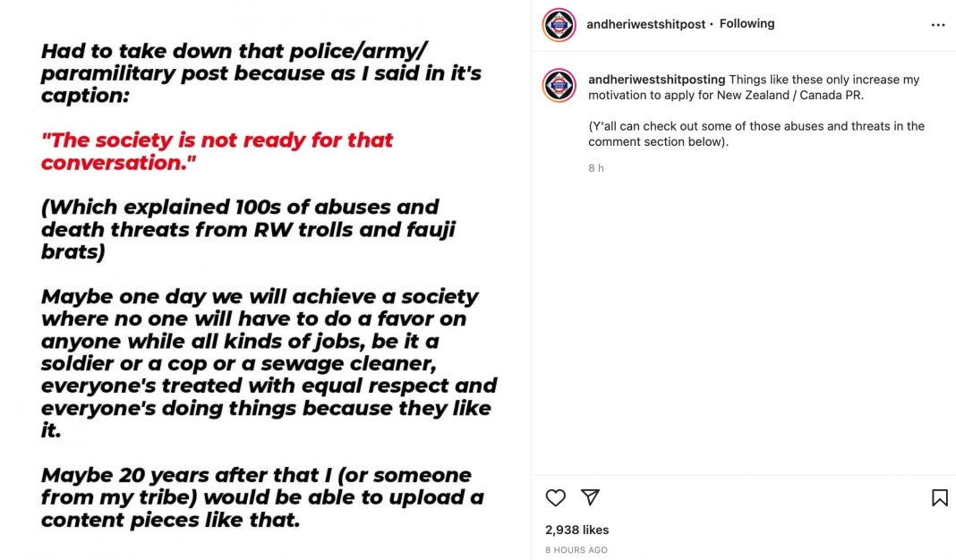The width and height of the screenshot is (956, 560).
Task: Open andheriwestshitposting username in the caption
Action: (656, 80)
